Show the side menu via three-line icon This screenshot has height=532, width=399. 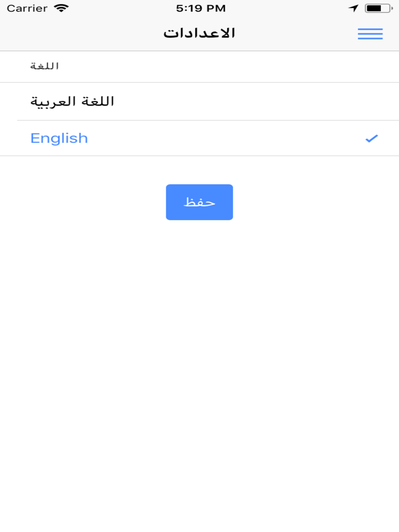point(370,34)
